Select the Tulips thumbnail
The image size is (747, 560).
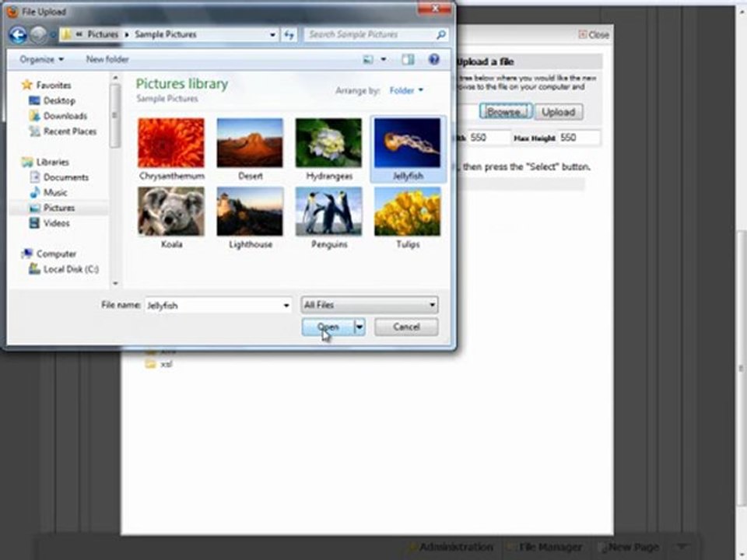tap(407, 212)
